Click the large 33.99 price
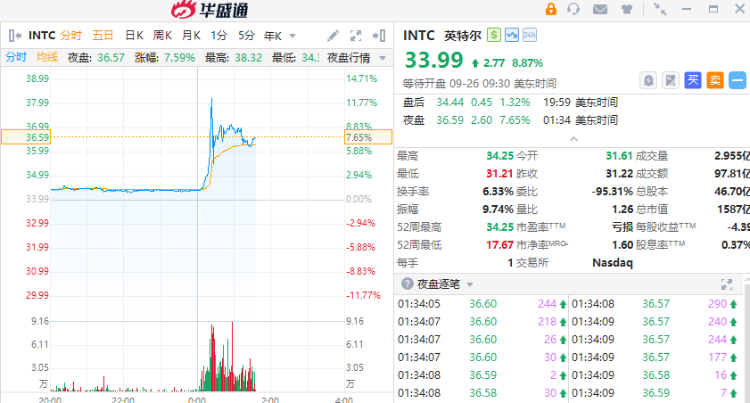 434,60
